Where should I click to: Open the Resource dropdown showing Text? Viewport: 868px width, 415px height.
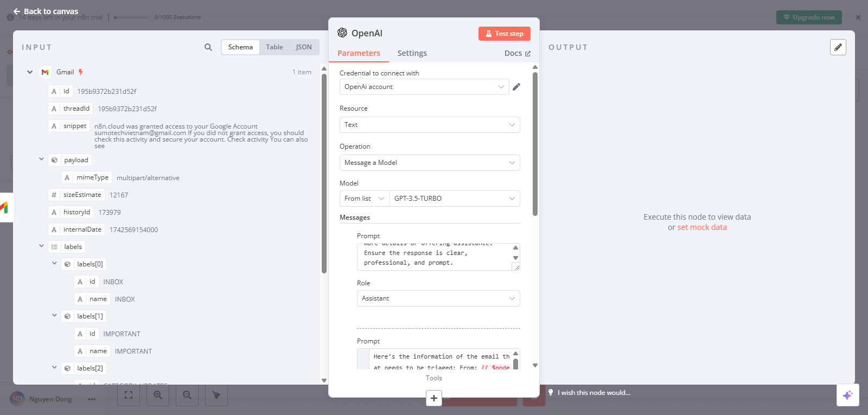pos(429,125)
